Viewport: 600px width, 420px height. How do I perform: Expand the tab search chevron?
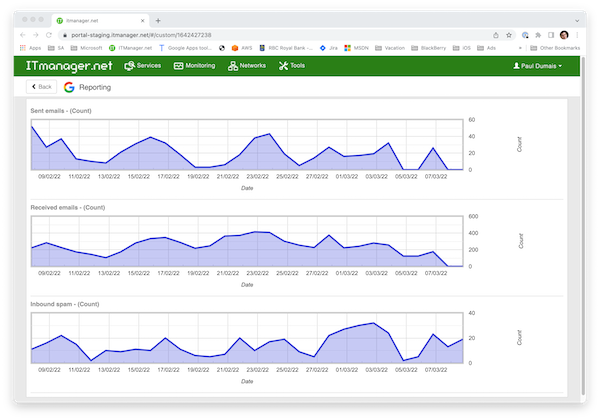577,21
